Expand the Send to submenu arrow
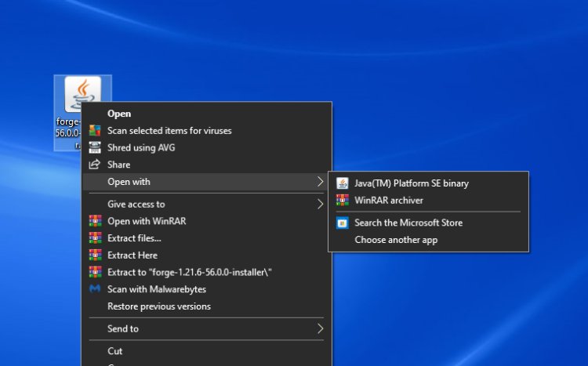 coord(320,328)
